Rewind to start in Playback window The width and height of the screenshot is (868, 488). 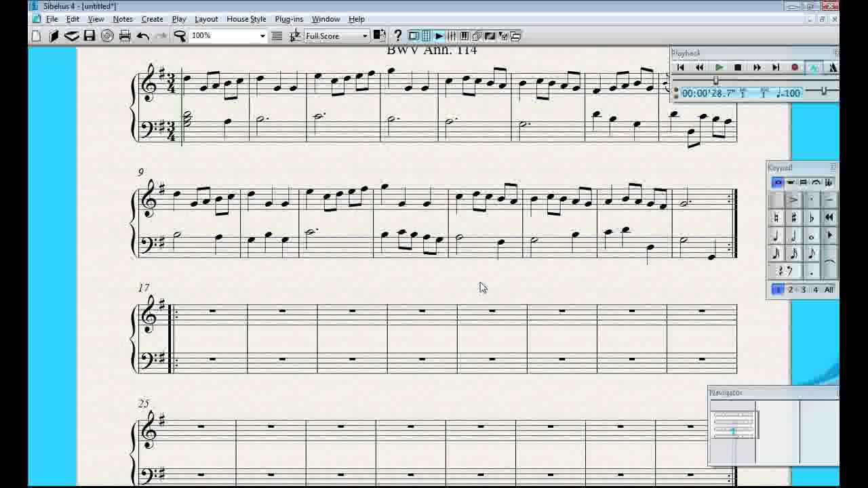coord(681,67)
